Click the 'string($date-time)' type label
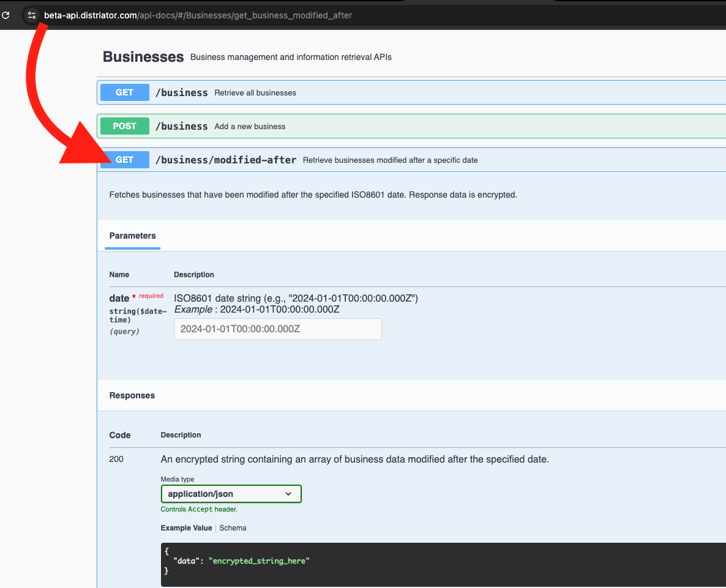 [138, 316]
